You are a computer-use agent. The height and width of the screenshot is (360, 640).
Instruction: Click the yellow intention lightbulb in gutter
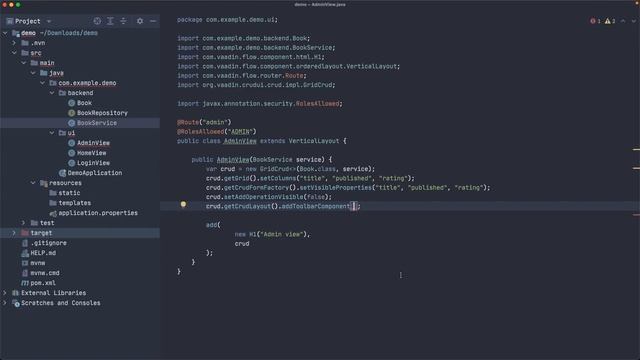click(x=183, y=204)
